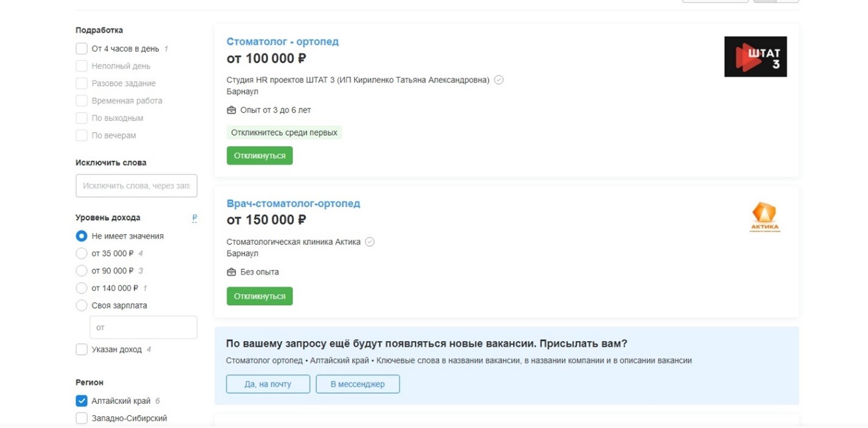Select the 'от 35 000 ₽' income option
868x428 pixels.
pyautogui.click(x=82, y=254)
